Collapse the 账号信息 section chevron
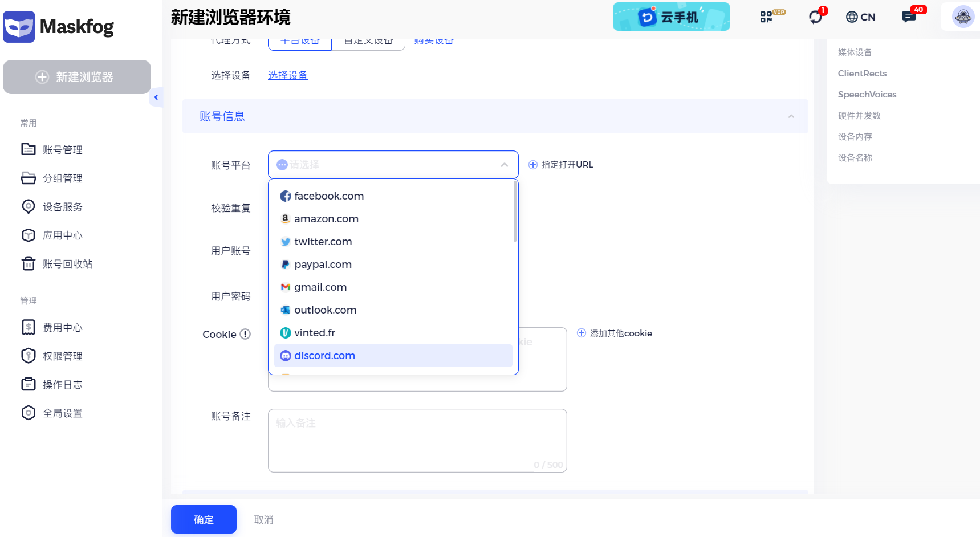The image size is (980, 537). coord(791,116)
